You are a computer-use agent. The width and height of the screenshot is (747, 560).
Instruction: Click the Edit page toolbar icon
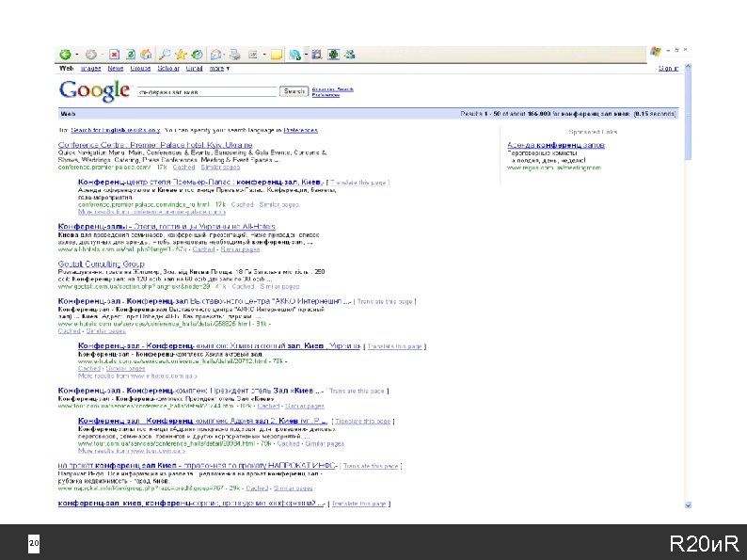coord(253,55)
